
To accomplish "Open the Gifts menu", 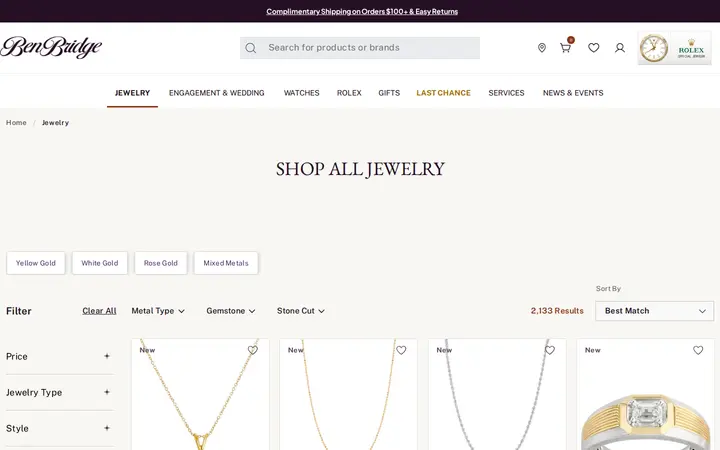I will [389, 93].
